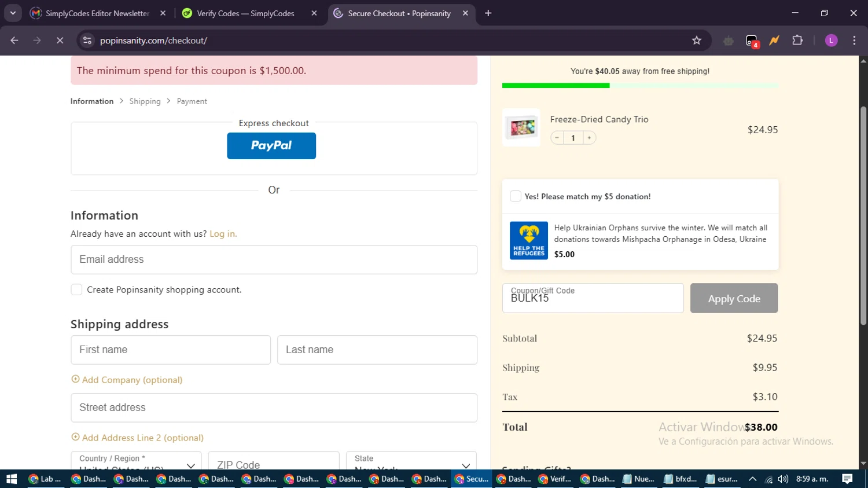Go back to the previous page
This screenshot has width=868, height=488.
pos(14,41)
